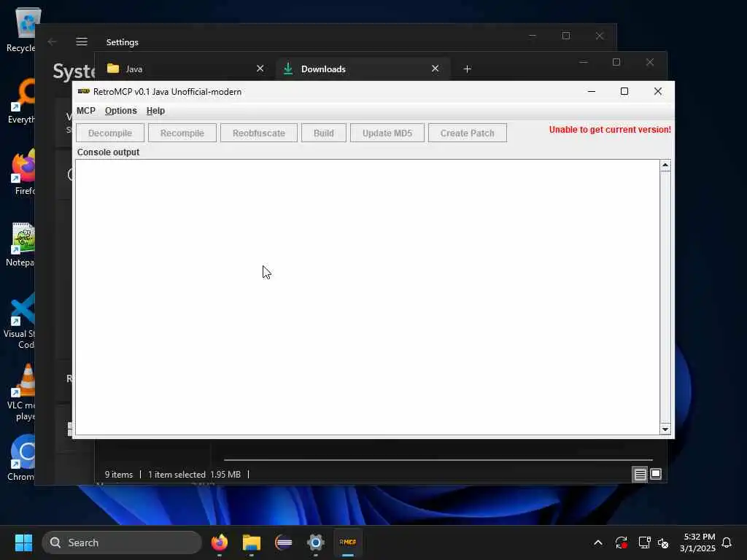The image size is (747, 560).
Task: Select the Everything desktop shortcut
Action: click(x=21, y=101)
